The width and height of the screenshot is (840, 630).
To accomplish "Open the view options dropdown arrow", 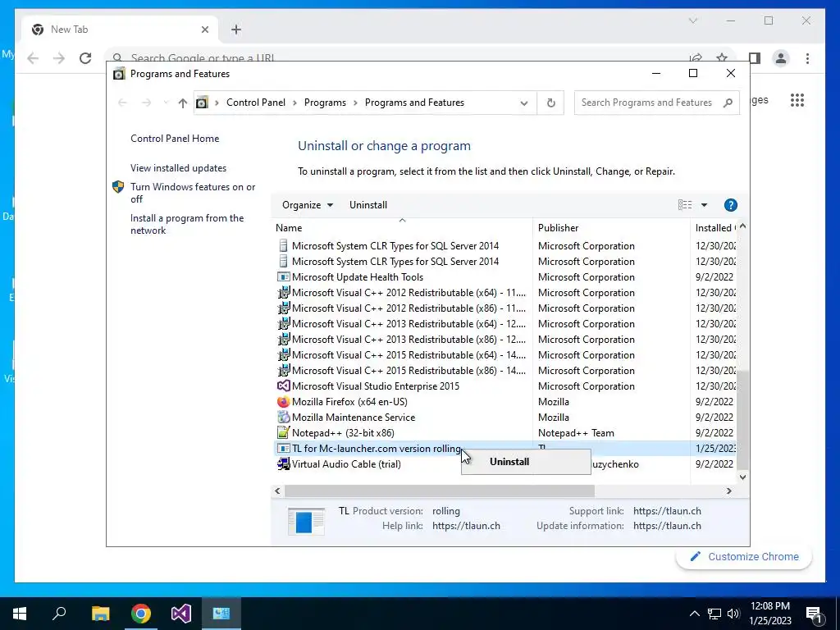I will tap(705, 205).
